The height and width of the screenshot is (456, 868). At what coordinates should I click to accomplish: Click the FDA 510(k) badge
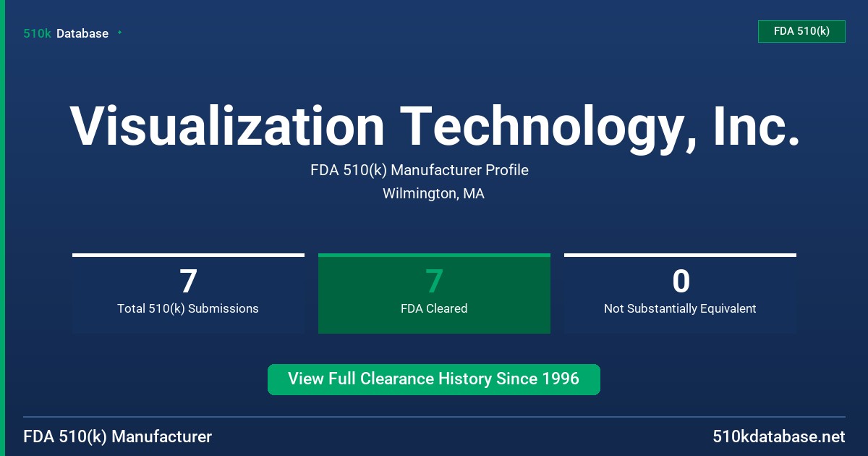pyautogui.click(x=801, y=31)
